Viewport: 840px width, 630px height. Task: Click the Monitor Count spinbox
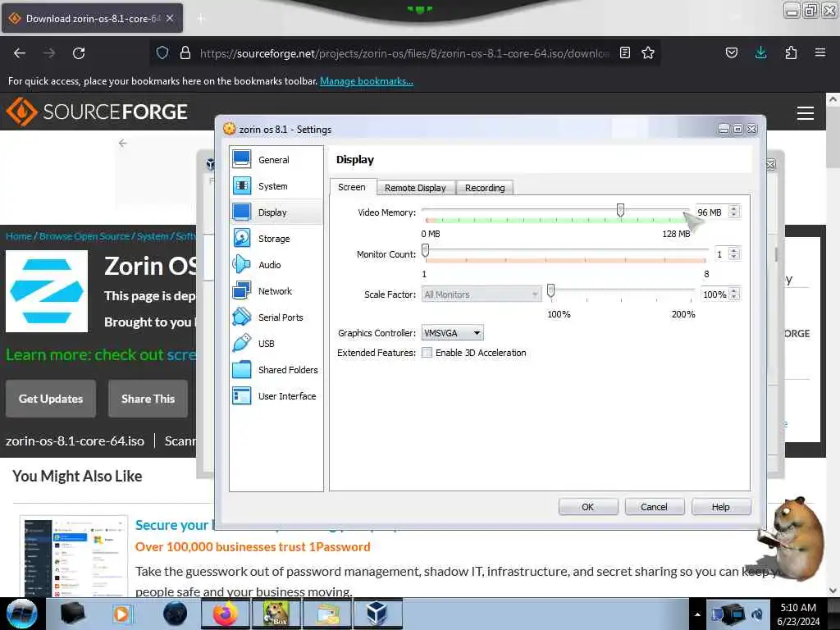(x=728, y=254)
